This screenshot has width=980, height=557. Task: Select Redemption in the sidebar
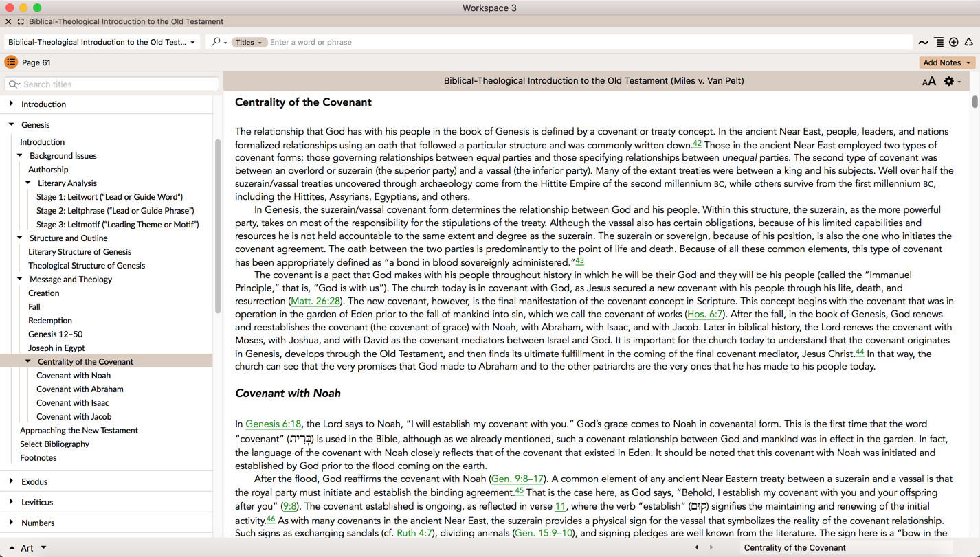pyautogui.click(x=50, y=320)
